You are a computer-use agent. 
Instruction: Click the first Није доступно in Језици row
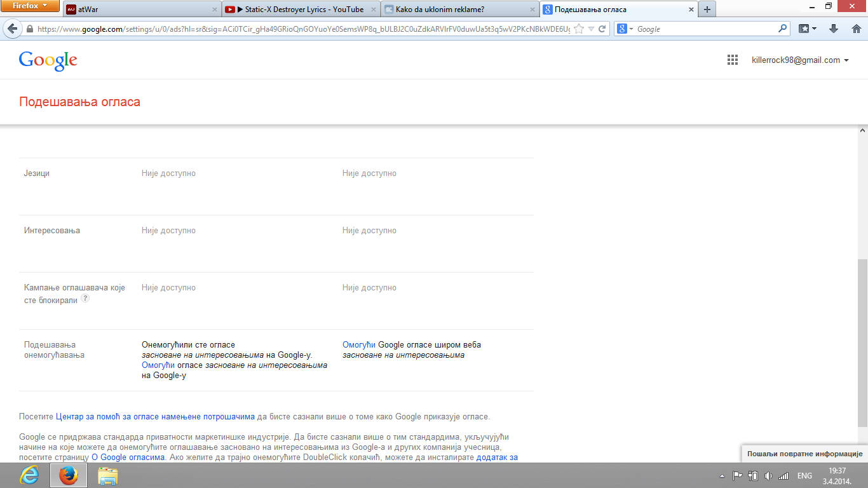coord(168,173)
